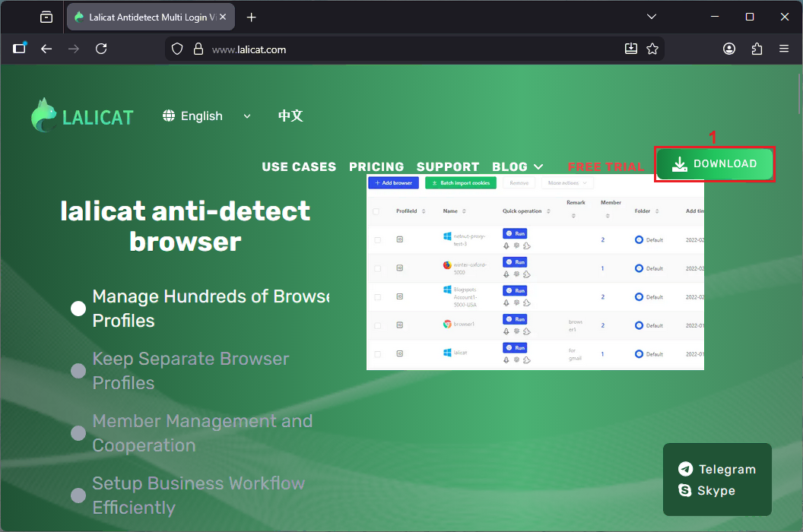
Task: Toggle the select-all header checkbox
Action: (x=376, y=211)
